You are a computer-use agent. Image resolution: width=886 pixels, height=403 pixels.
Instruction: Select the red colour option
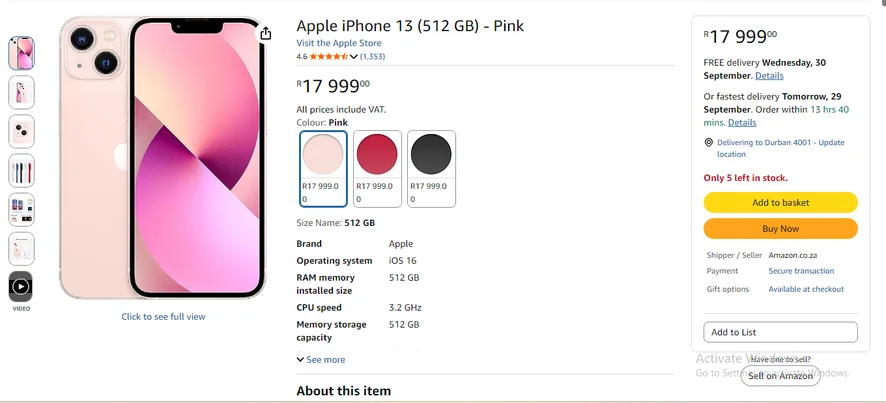coord(377,169)
